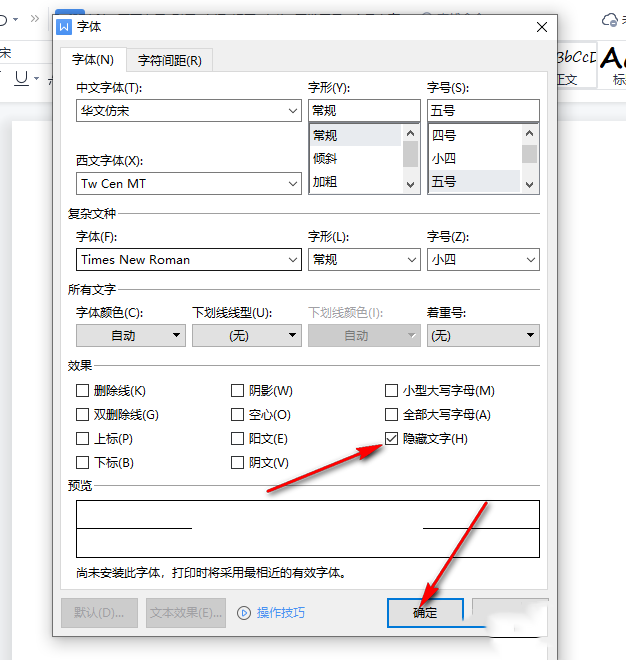Select 加粗 in the 字形 list

(x=325, y=182)
